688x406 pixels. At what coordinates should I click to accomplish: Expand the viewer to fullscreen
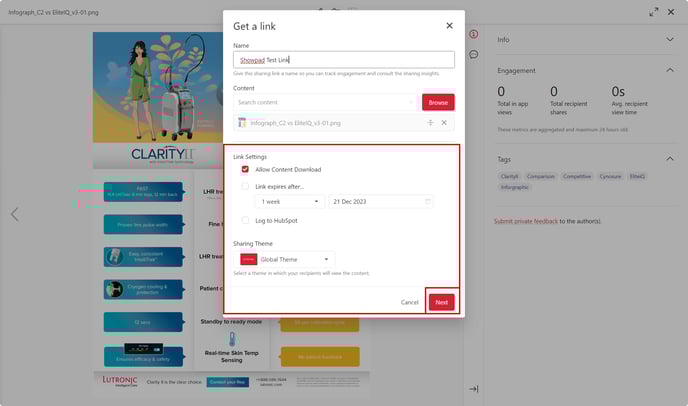[x=654, y=12]
